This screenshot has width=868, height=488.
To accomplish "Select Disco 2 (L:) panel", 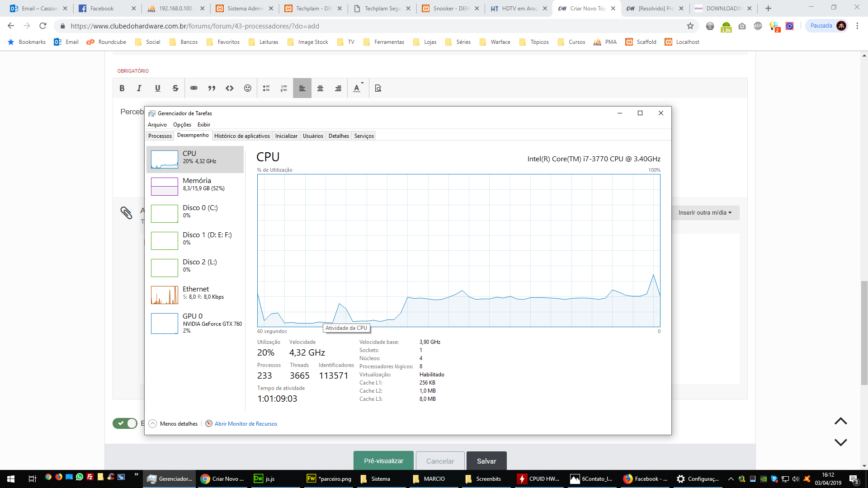I will (195, 268).
